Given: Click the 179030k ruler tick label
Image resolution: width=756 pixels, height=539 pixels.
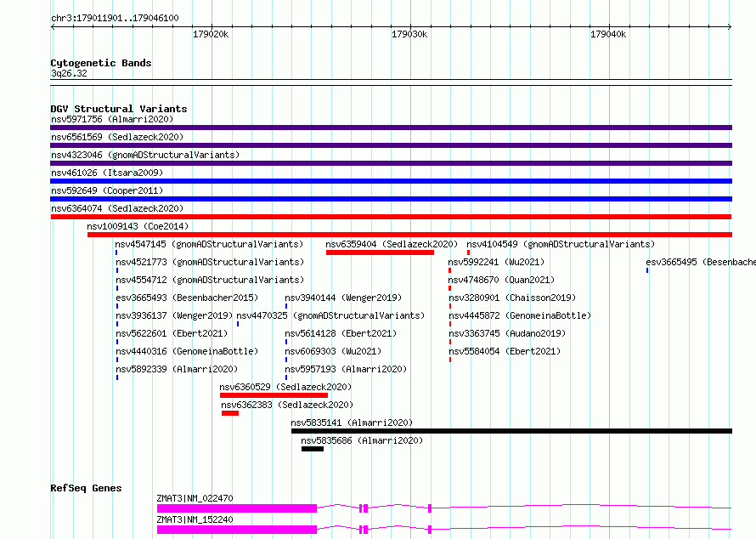Looking at the screenshot, I should (x=409, y=34).
